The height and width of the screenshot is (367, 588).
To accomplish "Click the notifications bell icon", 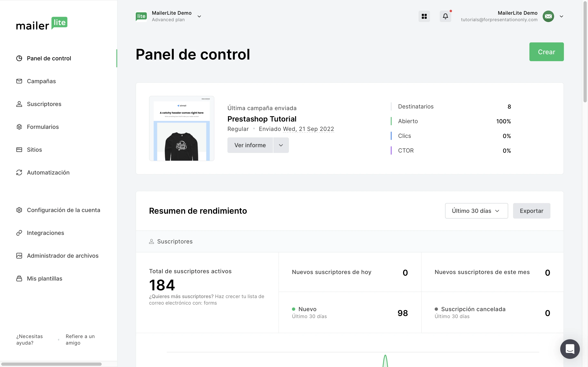I will coord(445,16).
